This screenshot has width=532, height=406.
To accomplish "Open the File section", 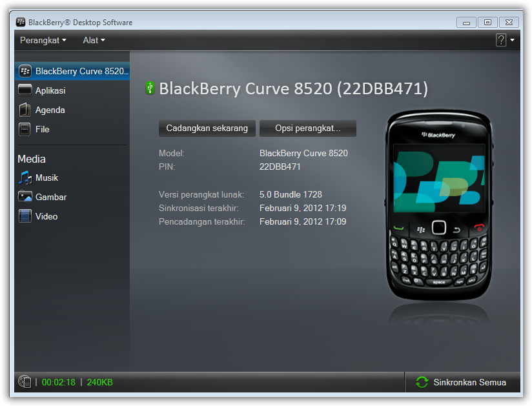I will coord(72,129).
